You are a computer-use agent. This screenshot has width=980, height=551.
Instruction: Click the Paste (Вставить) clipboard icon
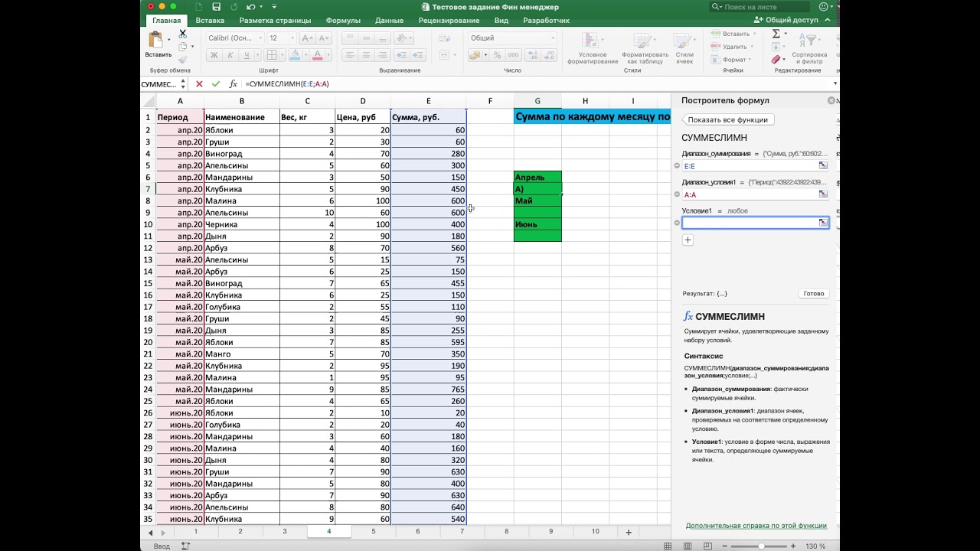[x=157, y=40]
